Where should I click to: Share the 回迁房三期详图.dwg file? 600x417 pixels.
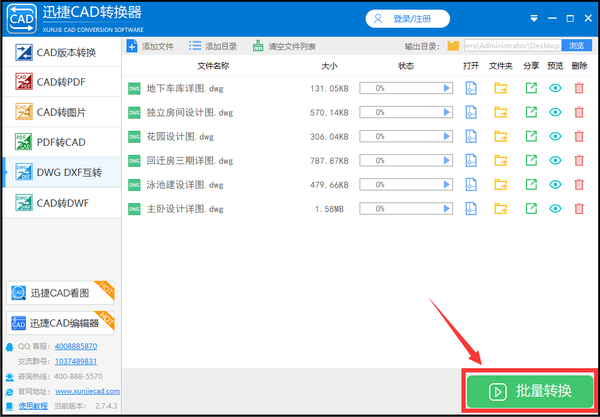pyautogui.click(x=531, y=161)
